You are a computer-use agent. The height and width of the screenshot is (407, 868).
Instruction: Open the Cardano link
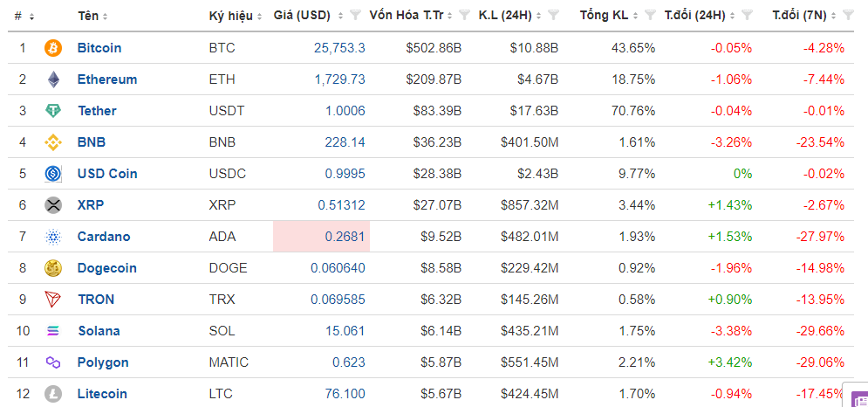click(104, 237)
